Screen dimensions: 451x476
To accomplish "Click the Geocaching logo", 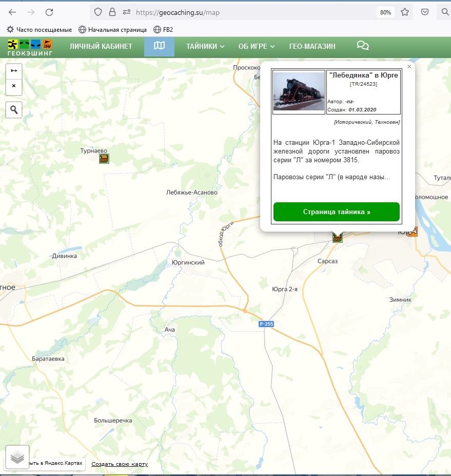I will coord(30,47).
